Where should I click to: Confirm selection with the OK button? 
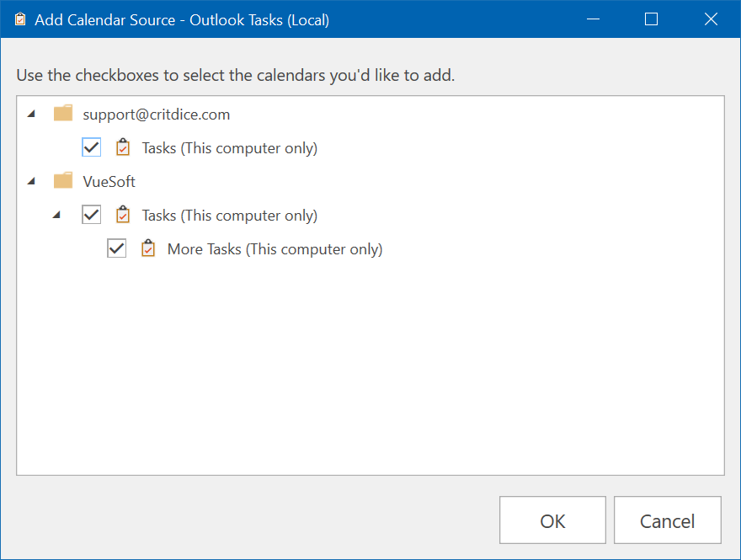coord(552,520)
